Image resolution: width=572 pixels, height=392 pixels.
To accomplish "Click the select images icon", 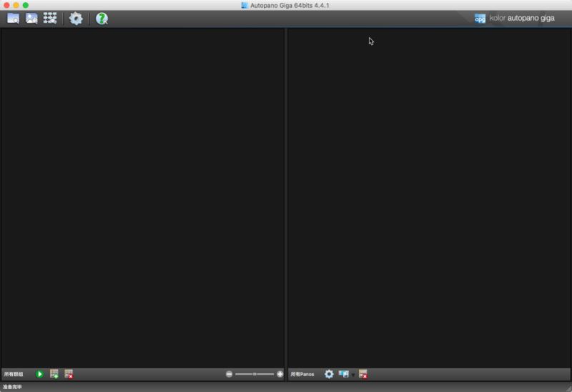I will (x=31, y=19).
